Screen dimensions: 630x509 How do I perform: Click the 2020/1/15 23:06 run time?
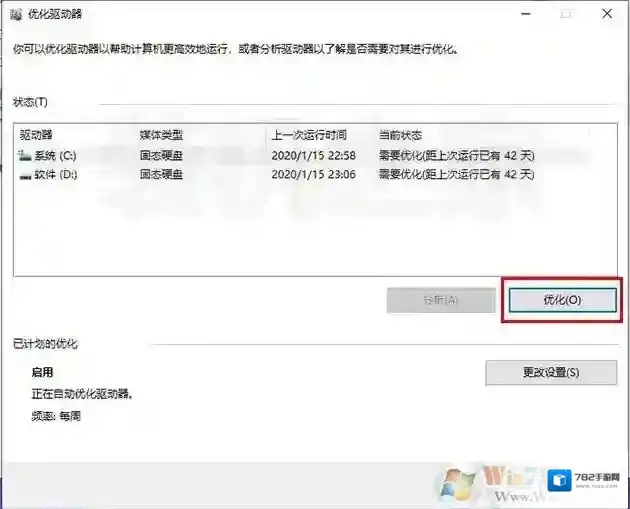pos(313,174)
